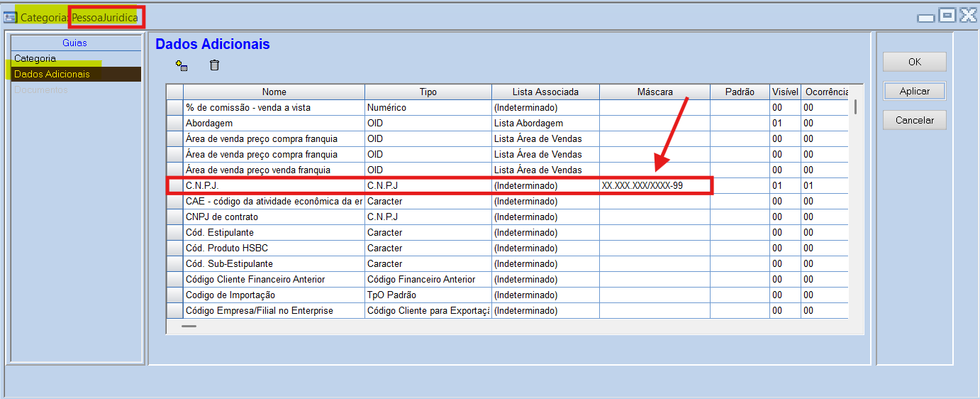Screen dimensions: 980x399
Task: Click the mask 'XX.XXX.XXX/XXXX-99' cell
Action: 655,185
